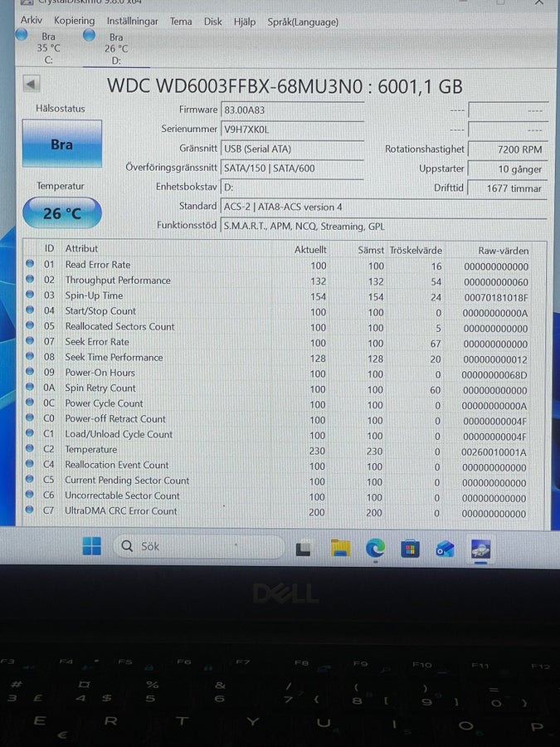Image resolution: width=560 pixels, height=747 pixels.
Task: Click the Serienummer field V9H7XK0L
Action: 292,129
